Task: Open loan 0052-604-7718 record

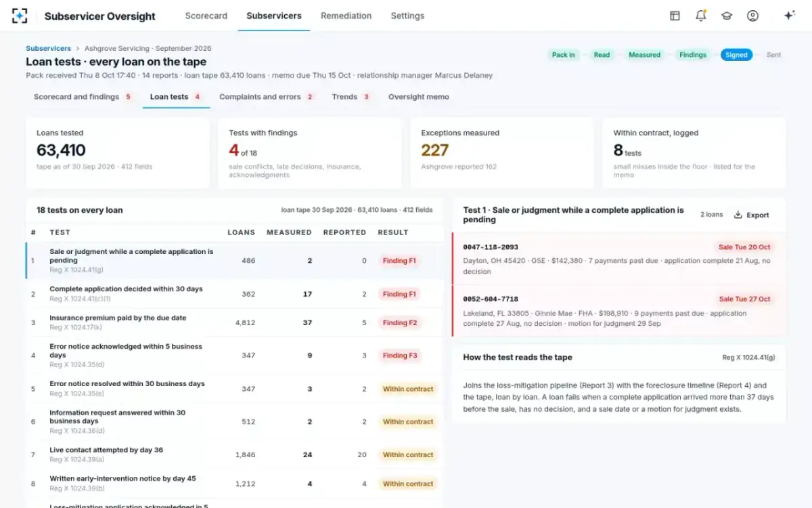Action: coord(619,311)
